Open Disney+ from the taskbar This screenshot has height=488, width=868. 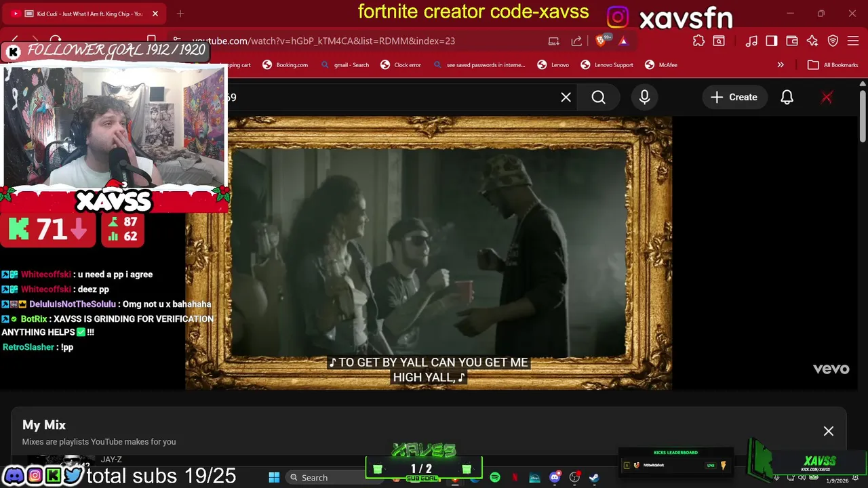tap(534, 477)
